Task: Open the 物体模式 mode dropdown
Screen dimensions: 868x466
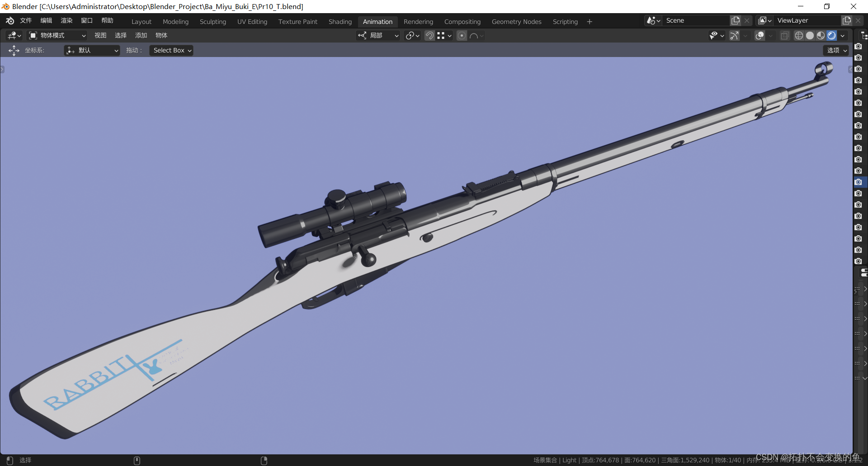Action: (x=57, y=35)
